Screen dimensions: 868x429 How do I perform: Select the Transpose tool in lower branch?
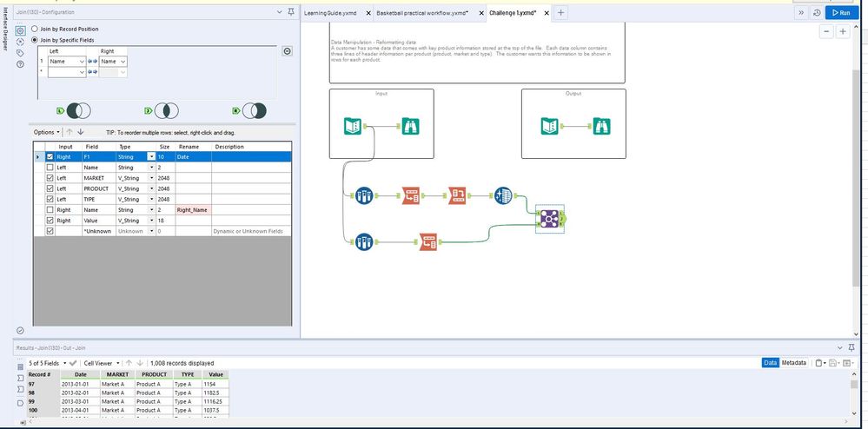[427, 242]
